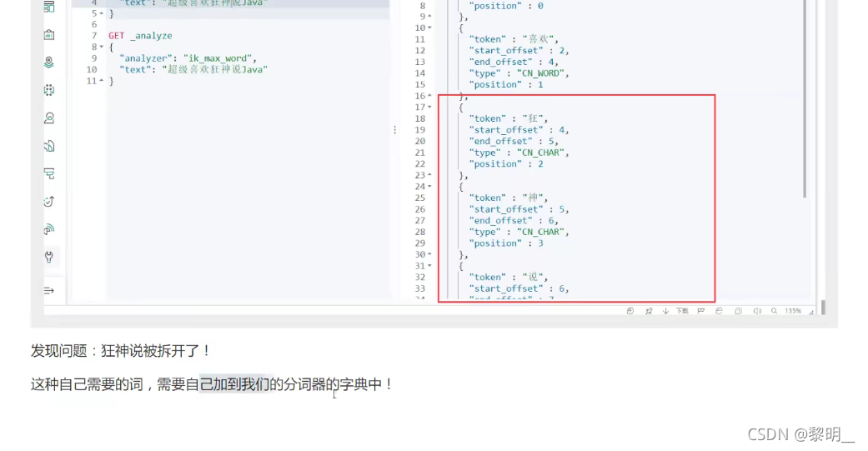Click the "position" : 0 line
Screen dimensions: 868x451
[505, 6]
